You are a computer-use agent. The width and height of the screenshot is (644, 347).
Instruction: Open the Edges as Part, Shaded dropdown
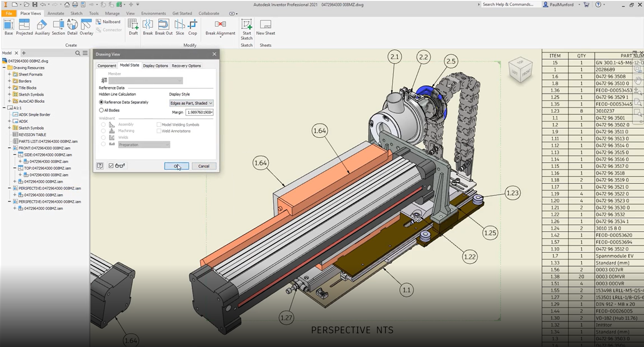pyautogui.click(x=191, y=103)
